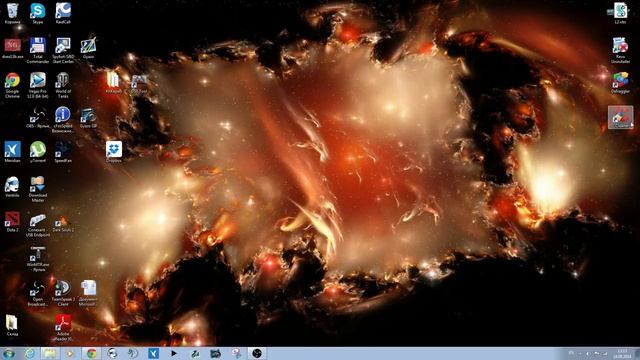
Task: Select the uTorrent desktop shortcut
Action: click(x=38, y=152)
